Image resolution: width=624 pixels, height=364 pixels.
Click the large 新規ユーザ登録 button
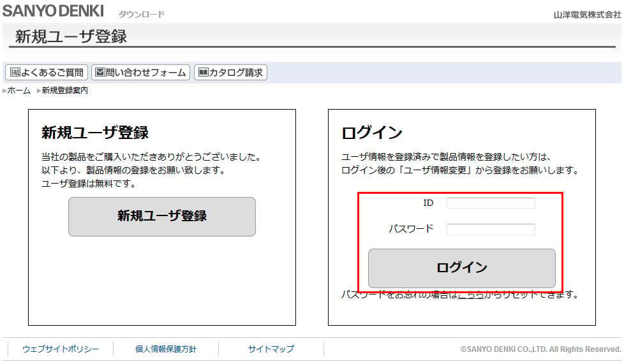point(162,217)
